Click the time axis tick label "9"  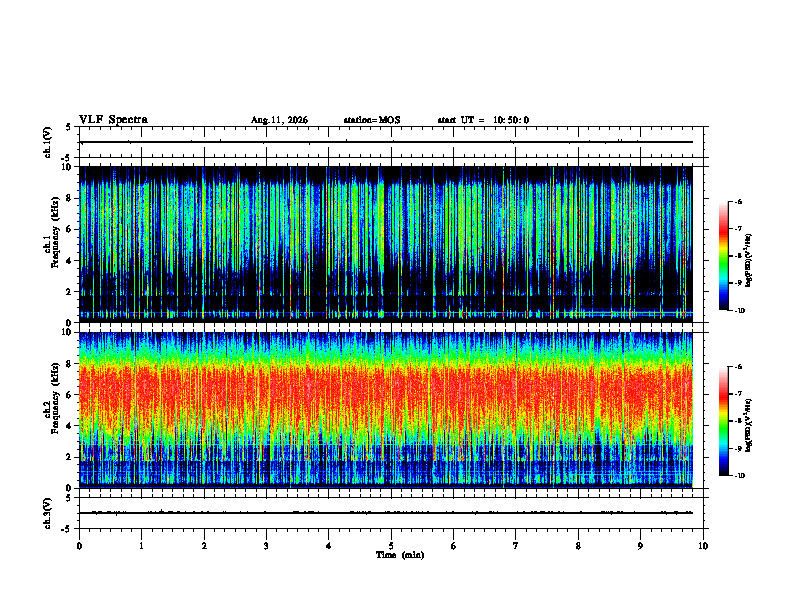tap(640, 546)
